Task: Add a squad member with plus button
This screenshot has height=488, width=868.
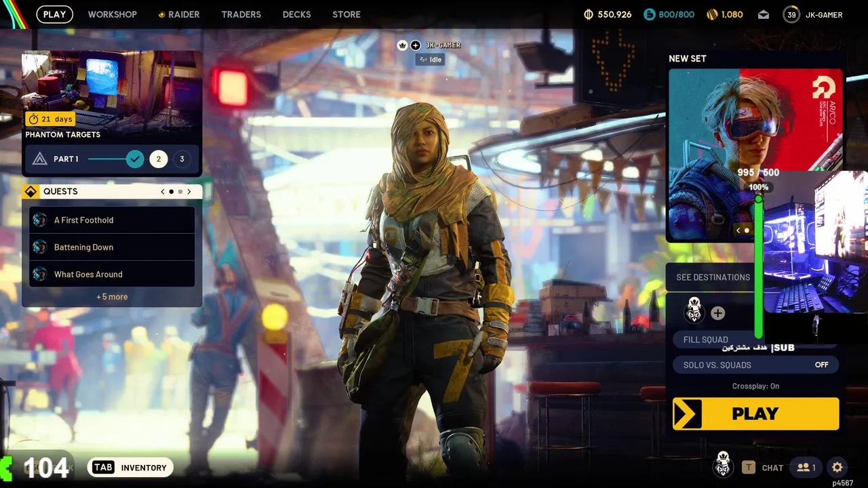Action: click(x=717, y=313)
